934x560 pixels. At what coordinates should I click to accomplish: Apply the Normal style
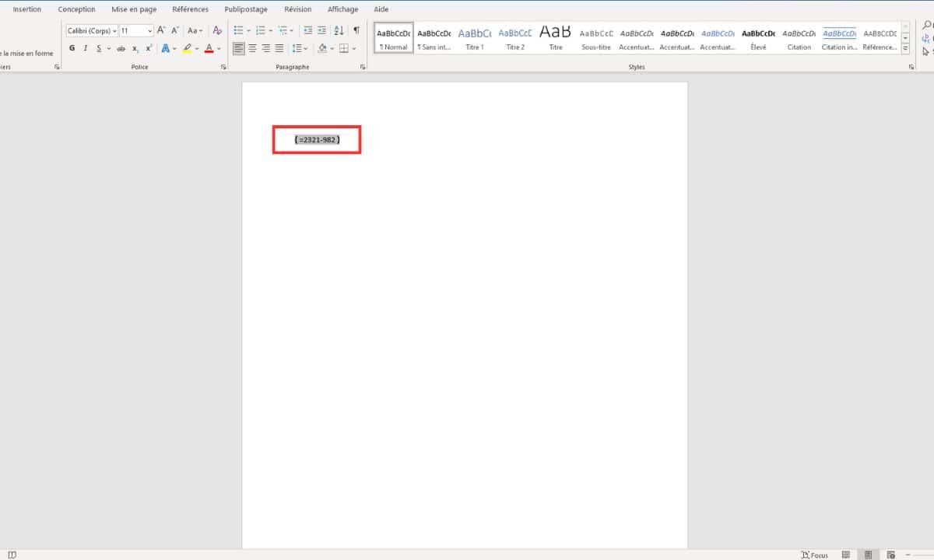pos(394,38)
